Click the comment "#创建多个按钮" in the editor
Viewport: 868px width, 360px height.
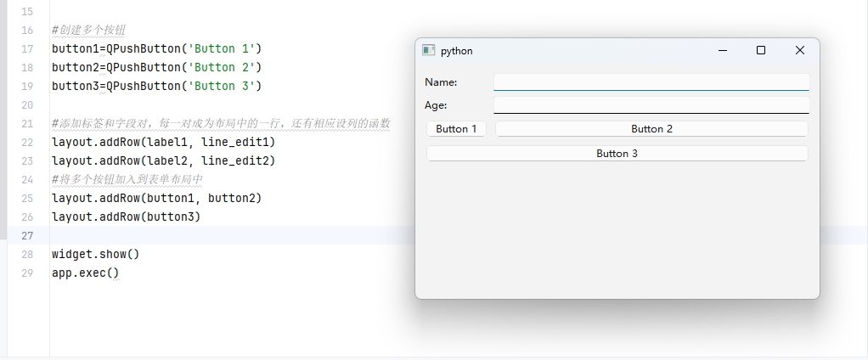pos(88,31)
